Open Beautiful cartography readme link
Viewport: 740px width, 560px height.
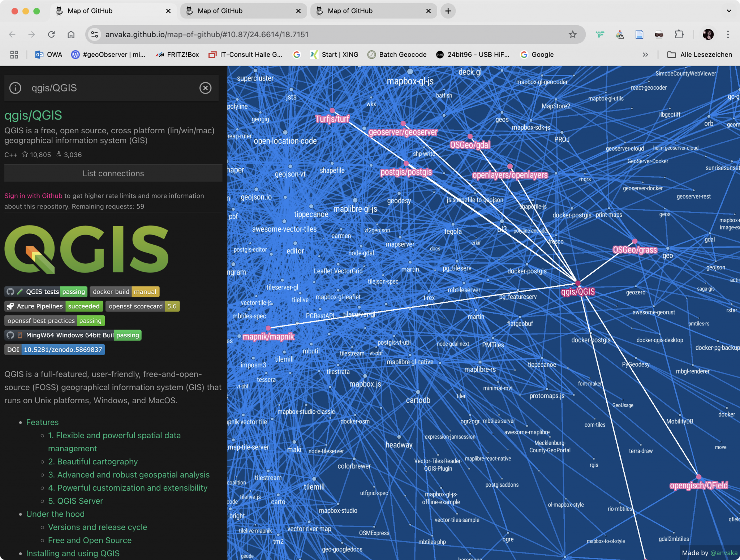coord(93,462)
